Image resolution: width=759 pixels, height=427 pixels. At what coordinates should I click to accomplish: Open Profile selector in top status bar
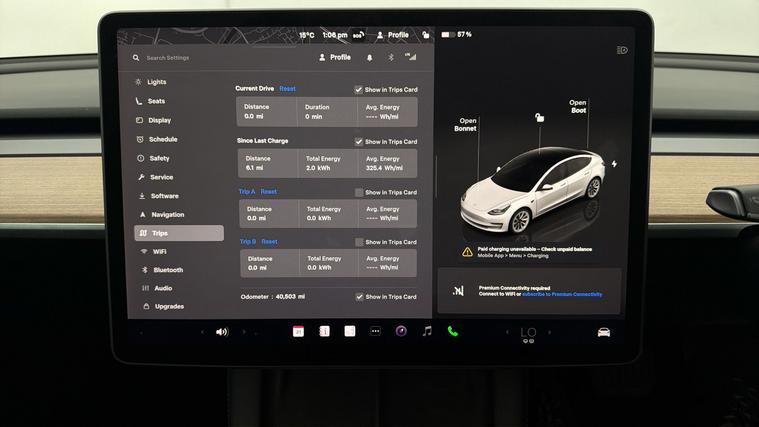click(x=393, y=35)
